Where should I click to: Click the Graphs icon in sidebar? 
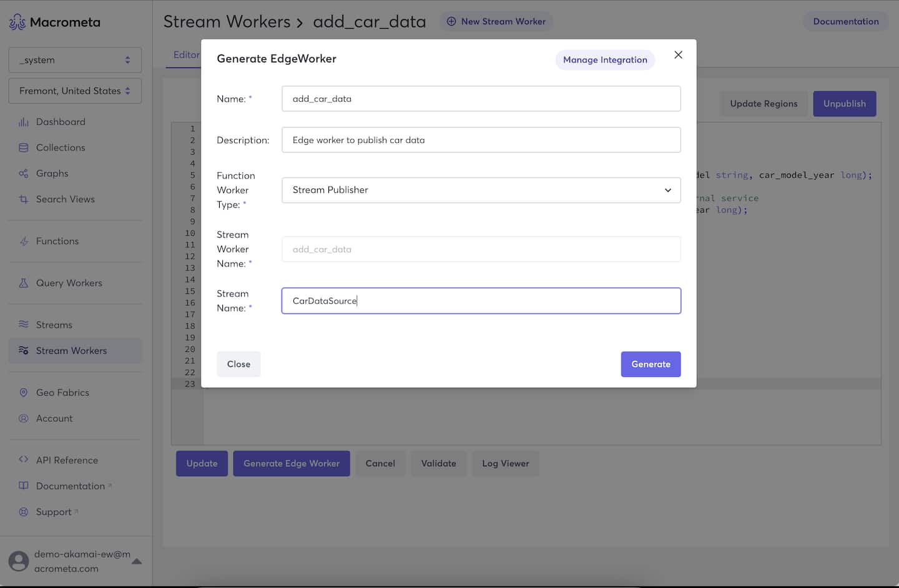pos(24,174)
